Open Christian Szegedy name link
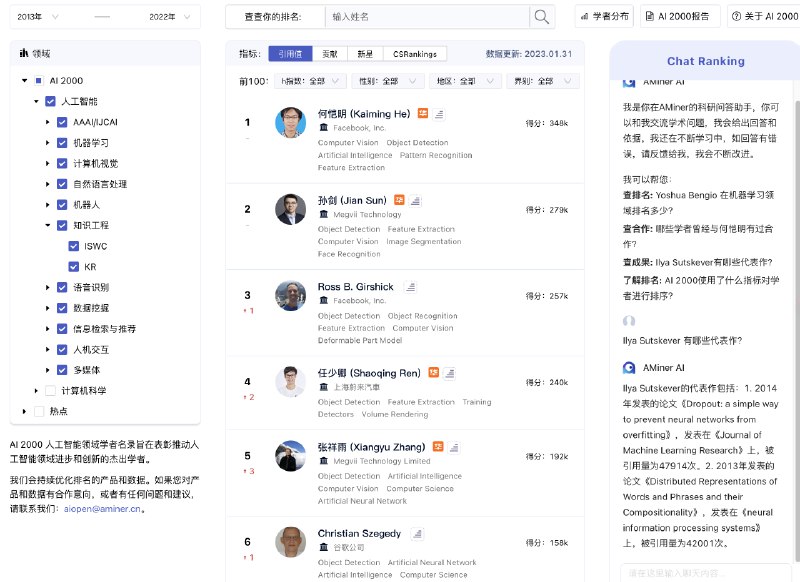The width and height of the screenshot is (800, 582). pyautogui.click(x=359, y=534)
